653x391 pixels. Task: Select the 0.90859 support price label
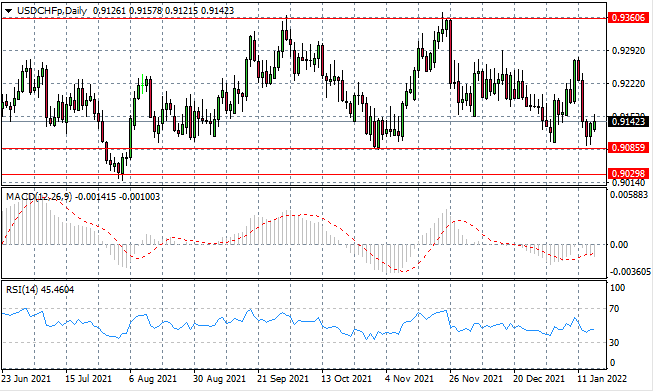point(629,147)
